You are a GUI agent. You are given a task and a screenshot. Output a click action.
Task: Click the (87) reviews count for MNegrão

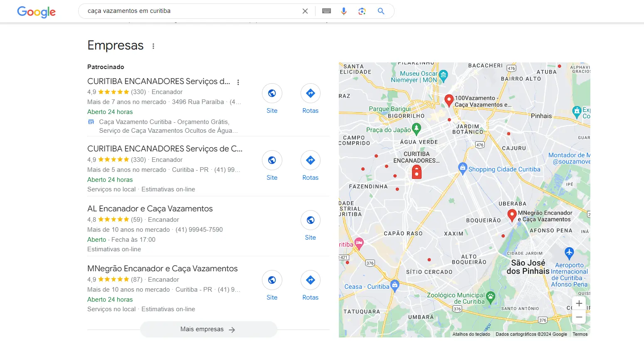137,280
